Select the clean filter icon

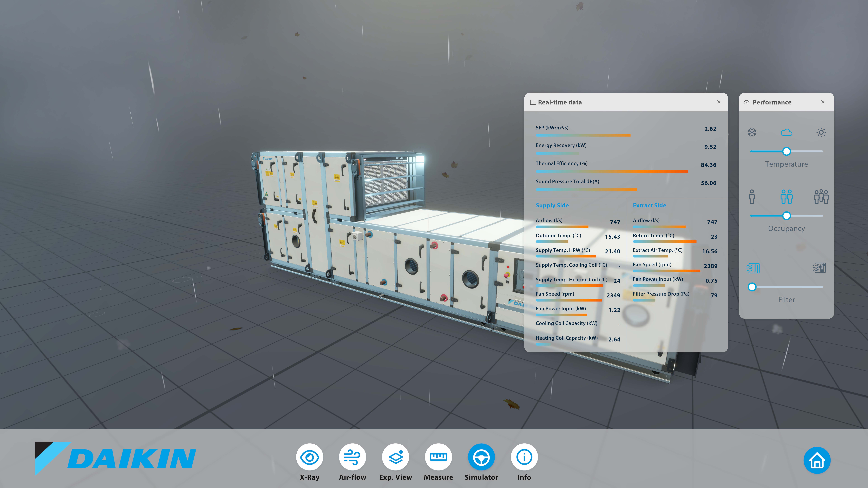click(753, 268)
